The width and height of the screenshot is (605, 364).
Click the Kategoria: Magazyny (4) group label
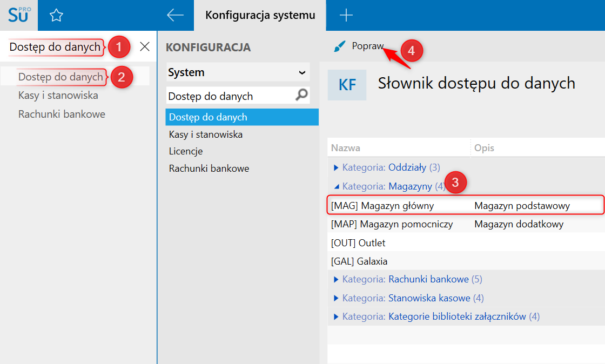[394, 186]
